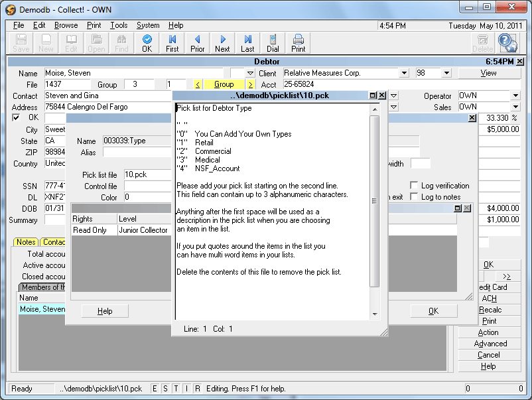
Task: Maximize the 10.pck pick list window
Action: point(373,96)
